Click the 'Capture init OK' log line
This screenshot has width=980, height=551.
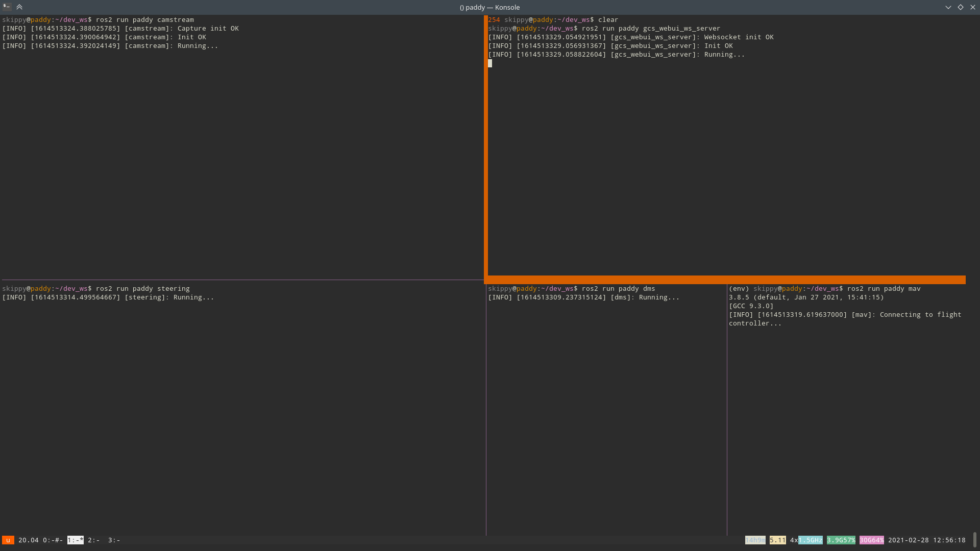[x=120, y=29]
